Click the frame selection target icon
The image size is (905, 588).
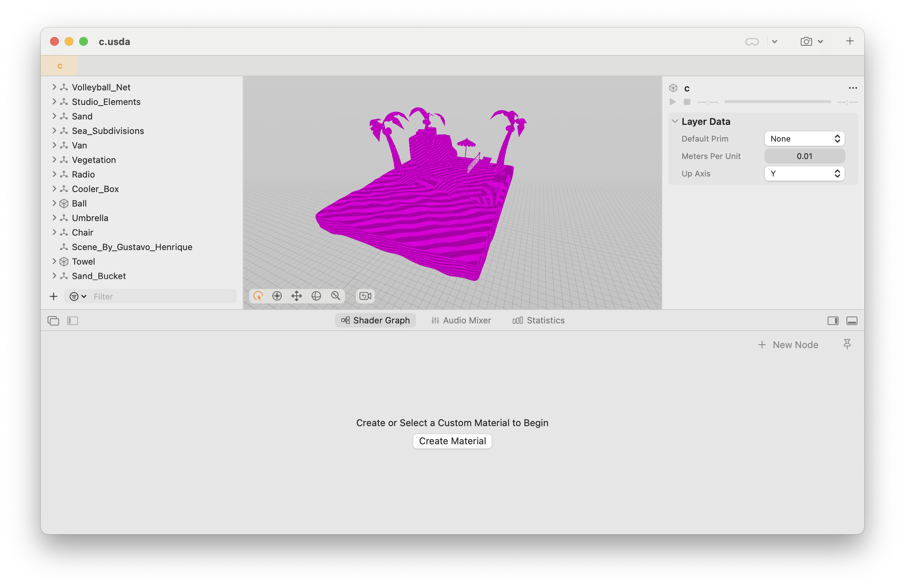coord(277,296)
